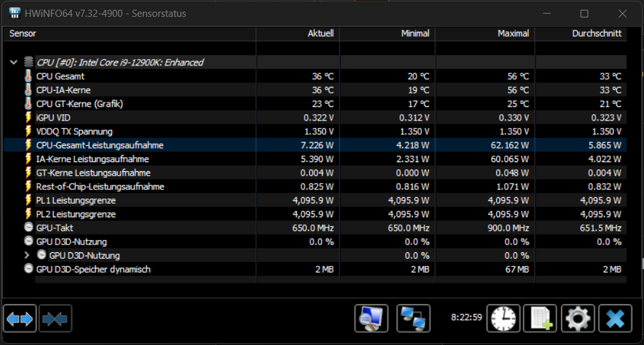Click lightning icon beside PL1 Leistungsgrenze
The image size is (644, 345).
[x=29, y=200]
